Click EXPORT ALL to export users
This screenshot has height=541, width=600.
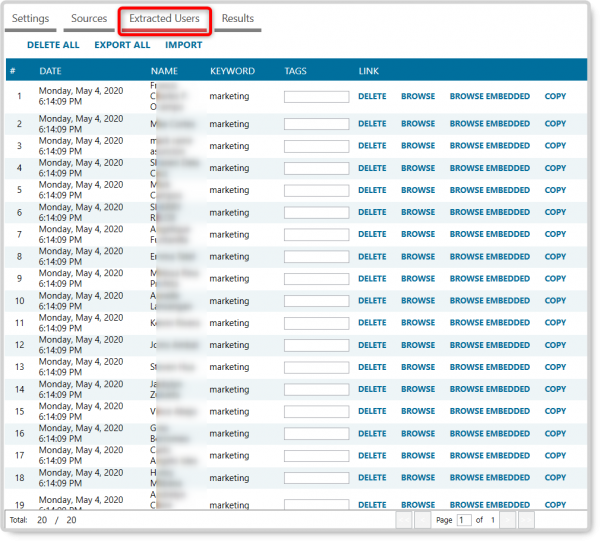tap(122, 45)
